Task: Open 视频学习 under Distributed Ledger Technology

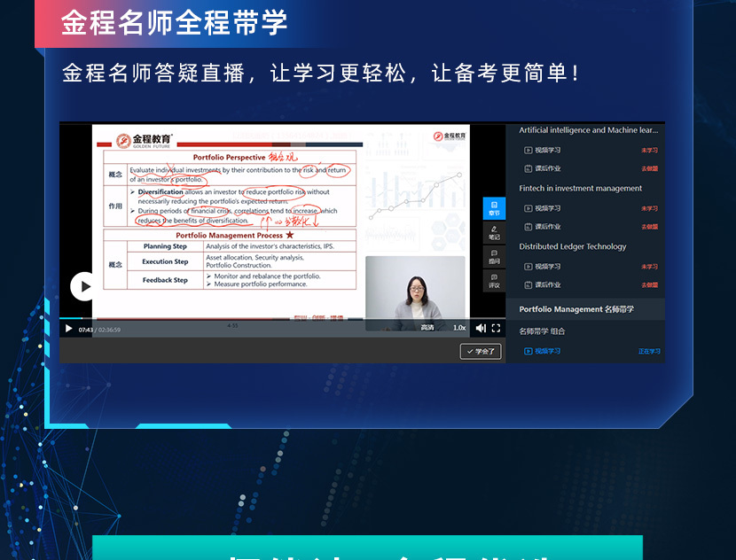Action: [x=543, y=267]
